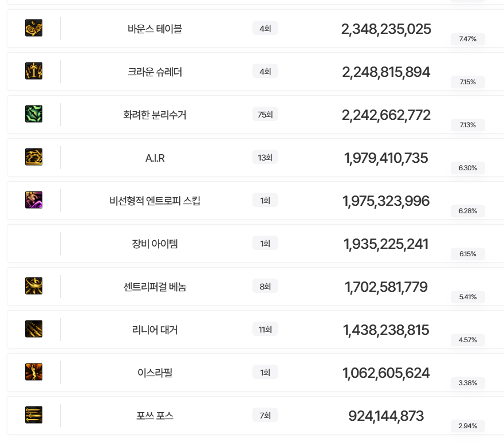Click the 13회 count badge for A.I.R

point(265,158)
